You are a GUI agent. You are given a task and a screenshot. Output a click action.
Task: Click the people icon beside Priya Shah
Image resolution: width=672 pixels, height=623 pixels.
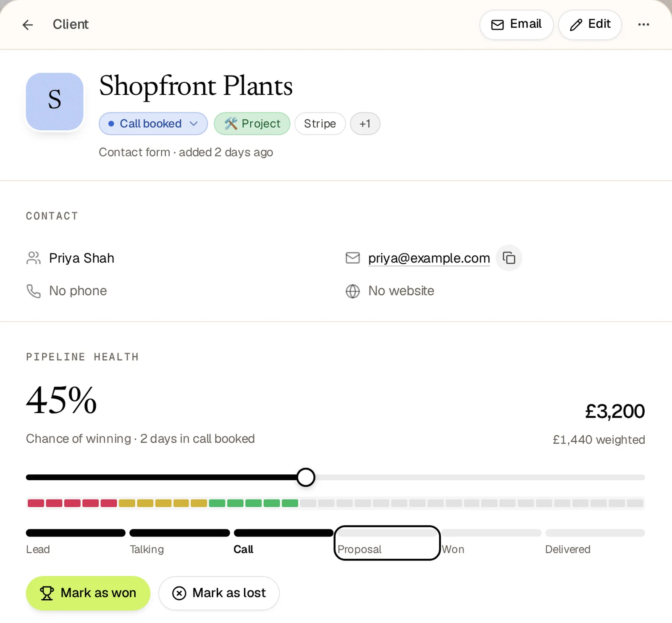pos(34,258)
